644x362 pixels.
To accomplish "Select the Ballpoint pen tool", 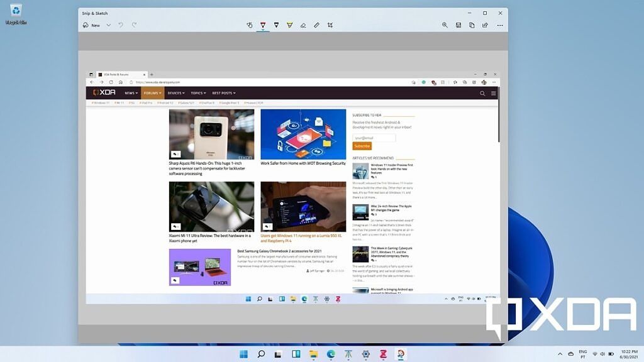I will point(262,25).
